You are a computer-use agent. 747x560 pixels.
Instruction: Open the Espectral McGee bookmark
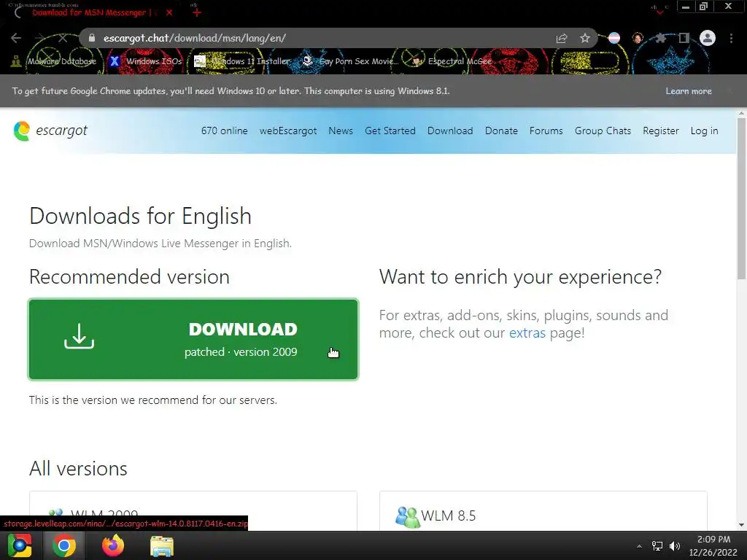[x=452, y=61]
